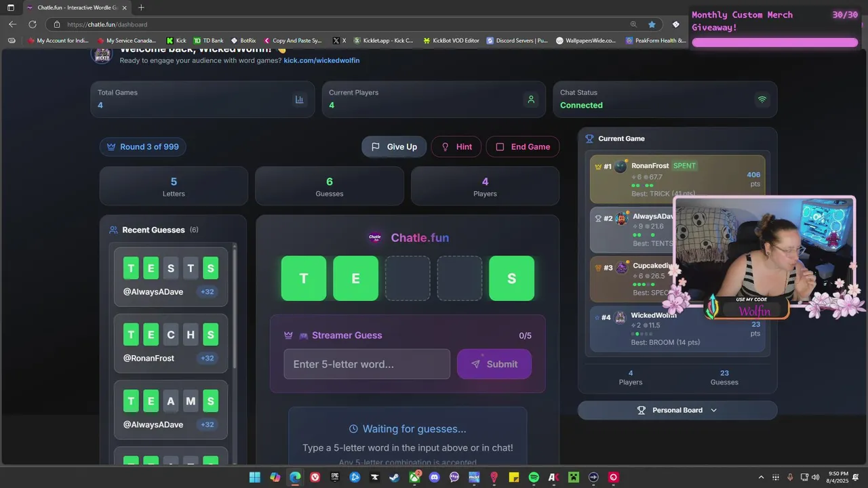Open the Kicklet.app bookmark
The image size is (868, 488).
coord(383,41)
